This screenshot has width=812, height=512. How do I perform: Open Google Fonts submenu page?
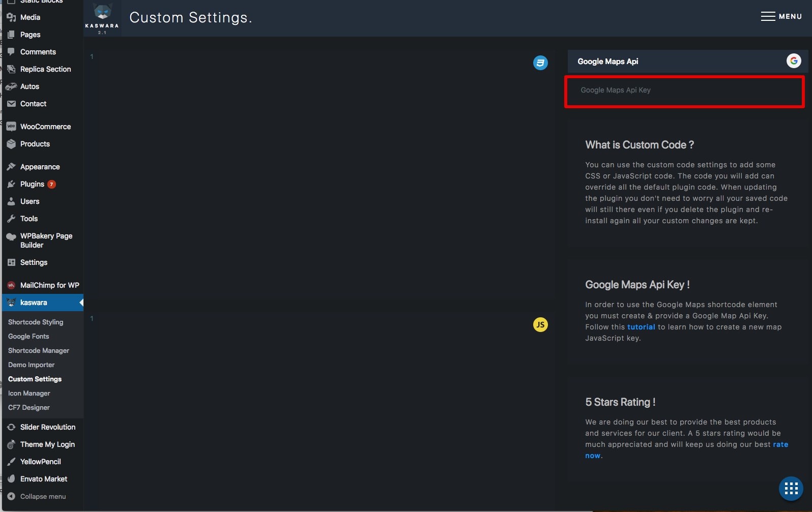tap(28, 336)
